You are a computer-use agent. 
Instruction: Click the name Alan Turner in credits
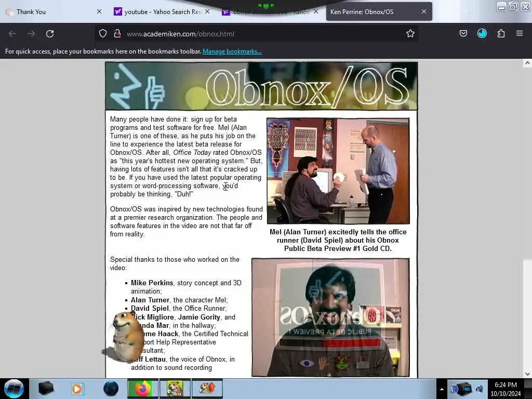click(150, 300)
